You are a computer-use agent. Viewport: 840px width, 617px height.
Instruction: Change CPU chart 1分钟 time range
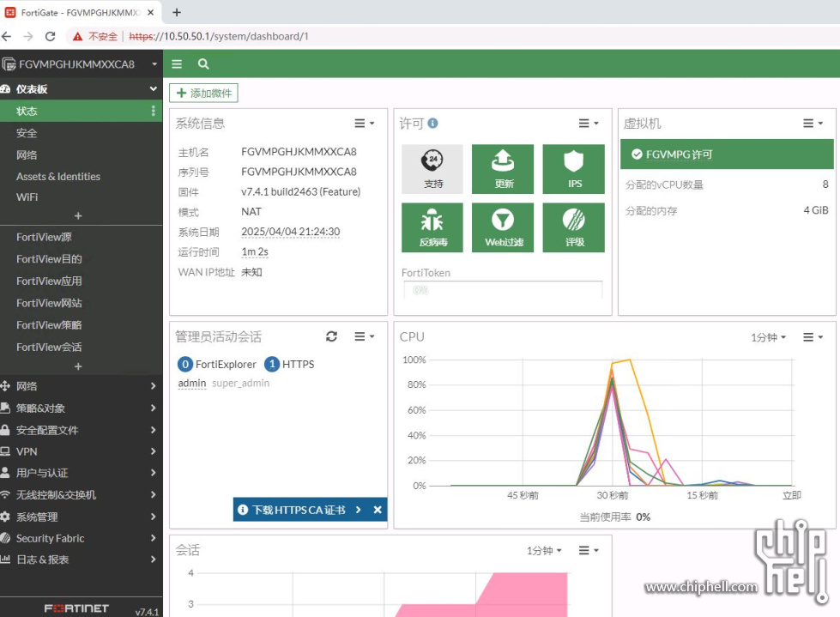[768, 337]
